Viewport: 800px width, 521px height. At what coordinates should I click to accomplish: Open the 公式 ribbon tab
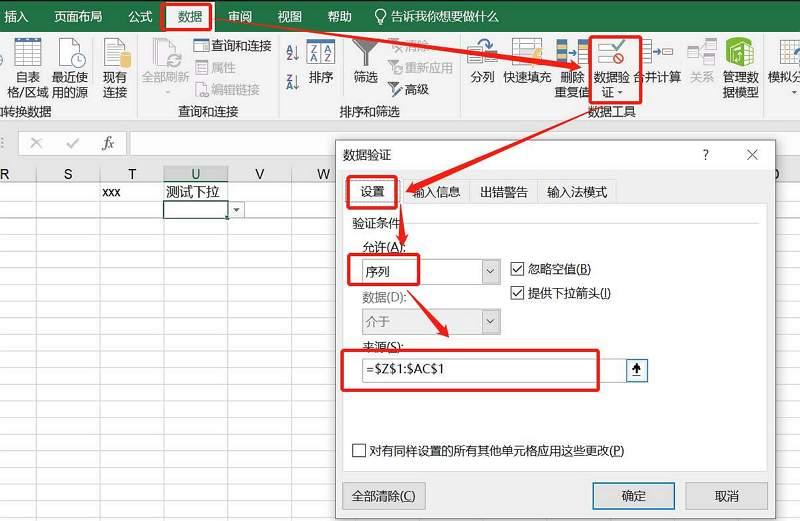click(x=140, y=16)
